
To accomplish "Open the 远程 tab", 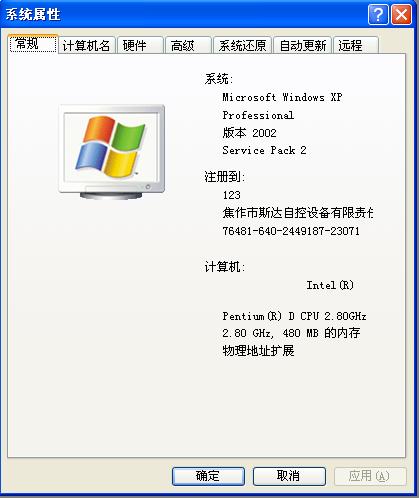I will [x=356, y=45].
